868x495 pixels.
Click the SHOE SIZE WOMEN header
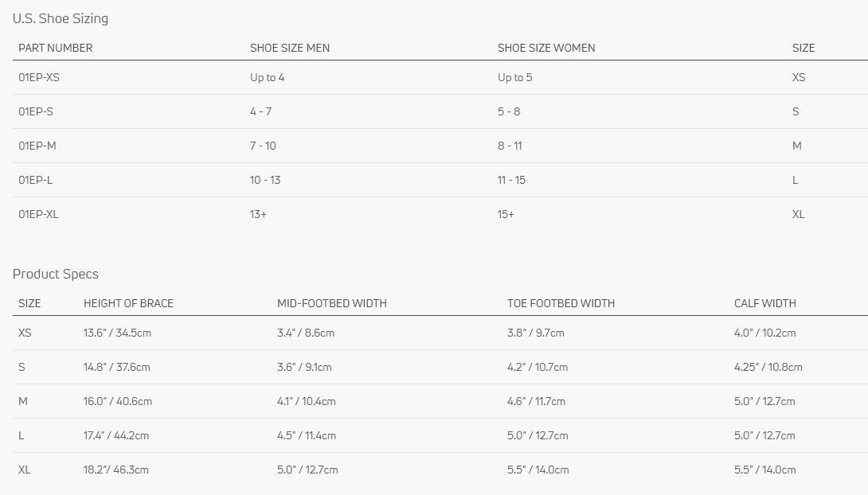pos(545,48)
